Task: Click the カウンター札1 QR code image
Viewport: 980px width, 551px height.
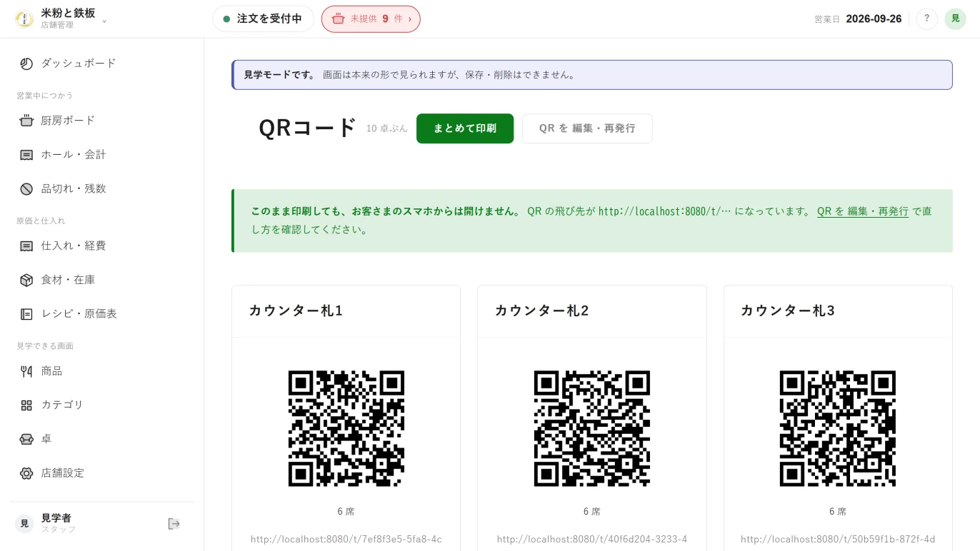Action: click(346, 428)
